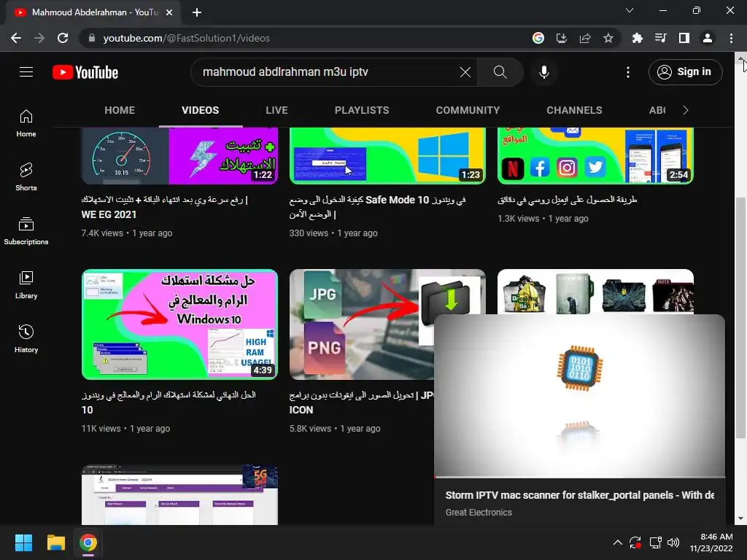Open the clock and date in the taskbar

(711, 542)
